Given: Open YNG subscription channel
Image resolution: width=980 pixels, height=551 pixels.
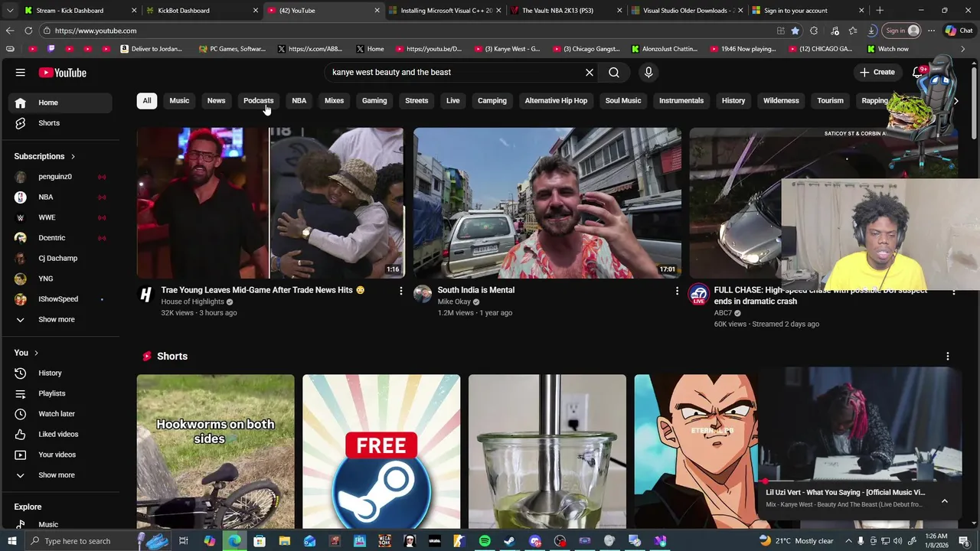Looking at the screenshot, I should tap(60, 279).
